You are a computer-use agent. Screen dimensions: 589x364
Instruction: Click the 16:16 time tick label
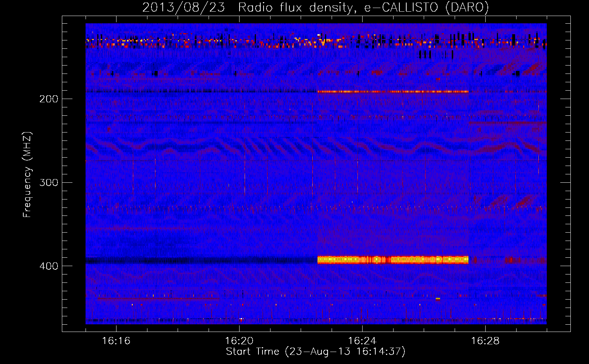116,341
